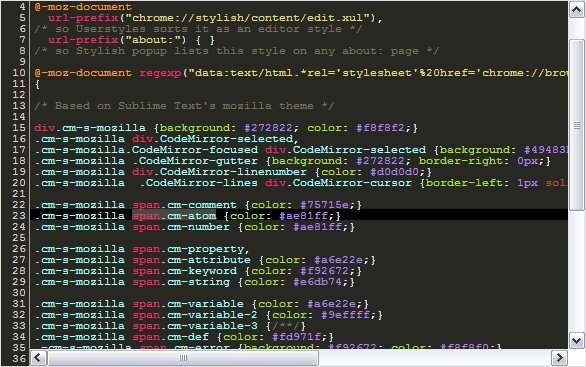Screen dimensions: 586x367
Task: Click 'span.cm-keyword' on line 28
Action: (x=184, y=271)
